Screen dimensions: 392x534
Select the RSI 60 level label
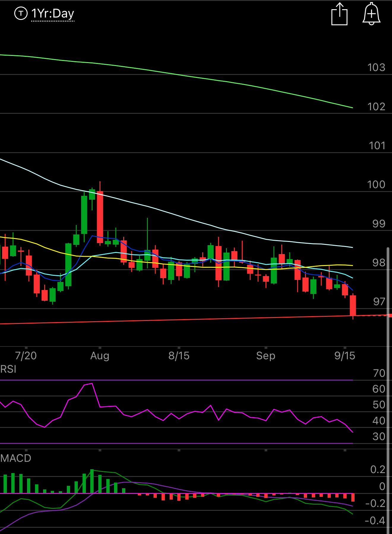tap(379, 389)
